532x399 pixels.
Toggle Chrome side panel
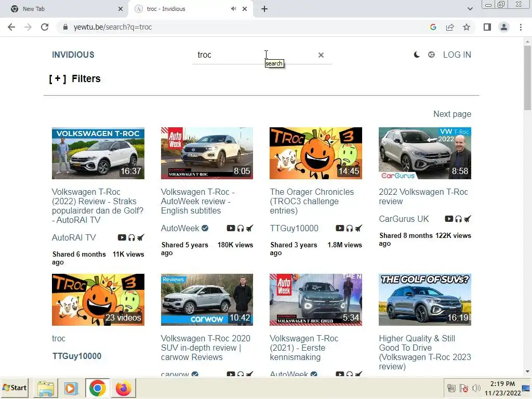pos(487,27)
